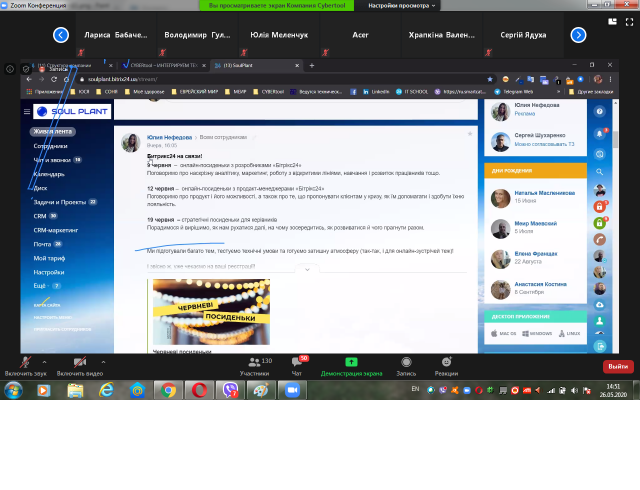Show next participants with right arrow
The image size is (640, 490).
point(578,35)
